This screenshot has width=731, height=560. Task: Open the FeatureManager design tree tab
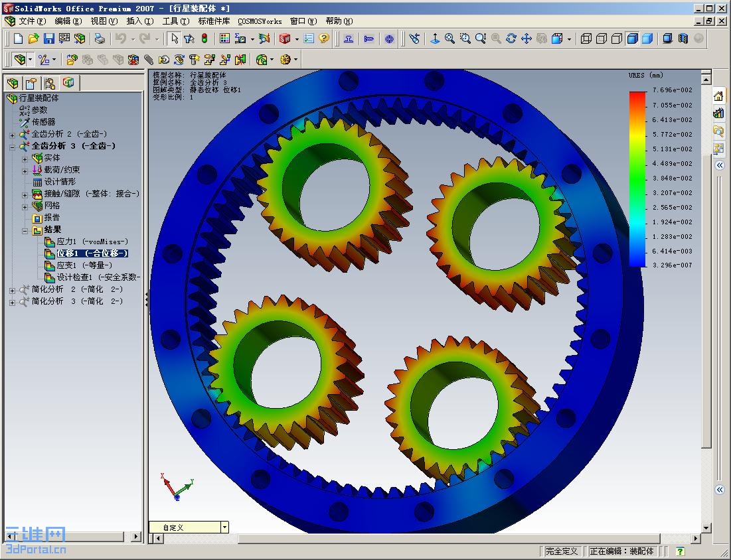point(13,84)
